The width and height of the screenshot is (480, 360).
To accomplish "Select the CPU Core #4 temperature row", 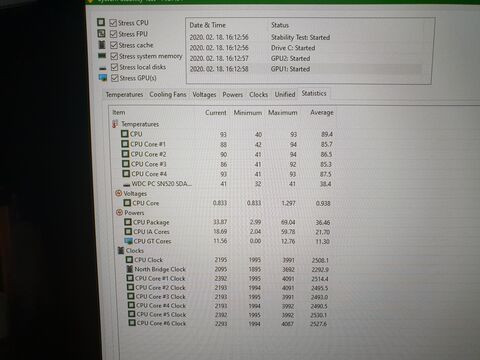I will pos(227,174).
